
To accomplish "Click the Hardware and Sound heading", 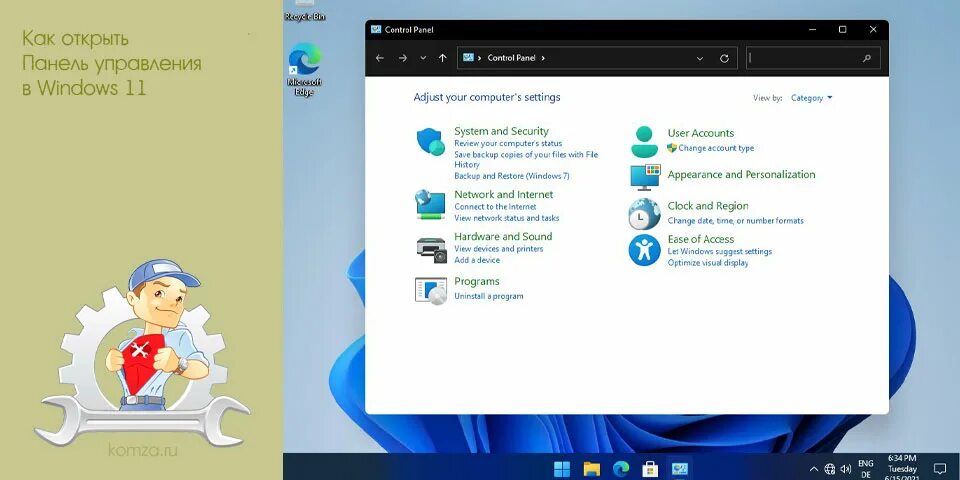I will 503,236.
